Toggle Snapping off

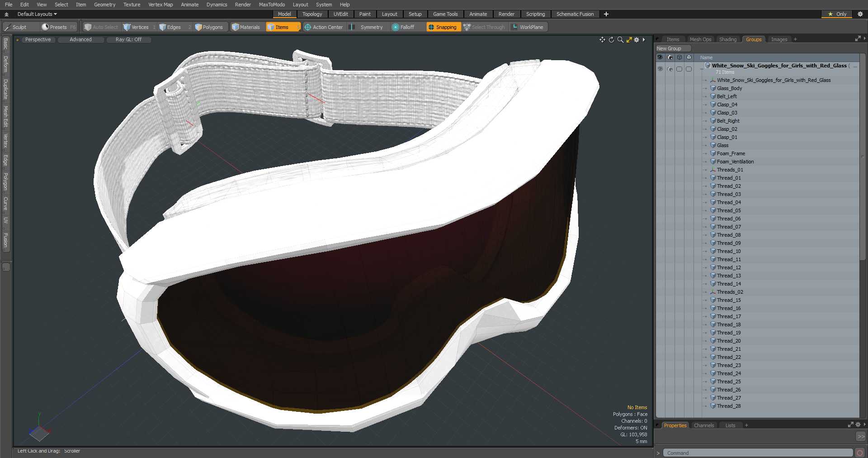443,27
